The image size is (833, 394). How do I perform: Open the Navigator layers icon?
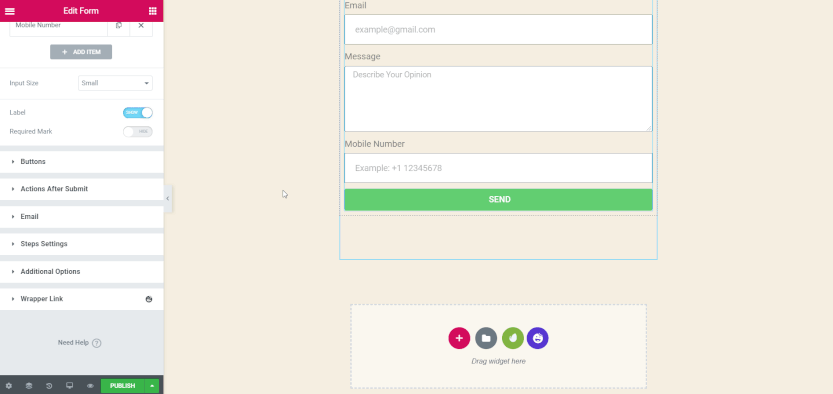pyautogui.click(x=29, y=386)
